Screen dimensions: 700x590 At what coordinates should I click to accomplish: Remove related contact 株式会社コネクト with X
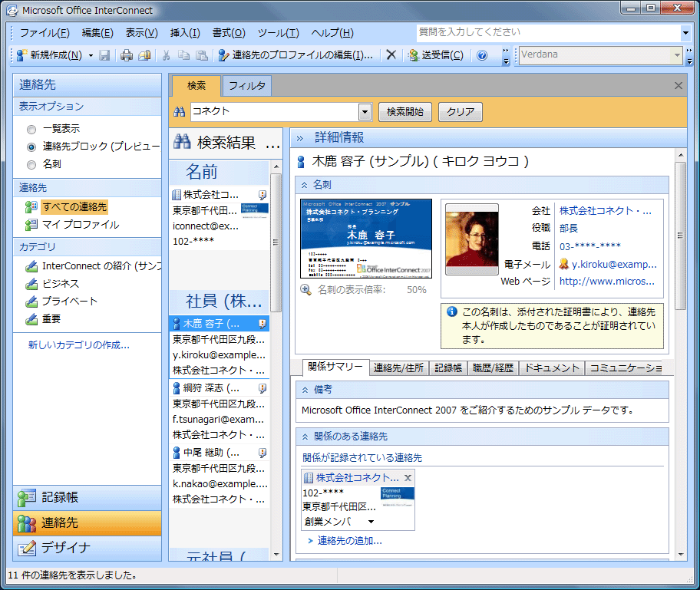[408, 478]
